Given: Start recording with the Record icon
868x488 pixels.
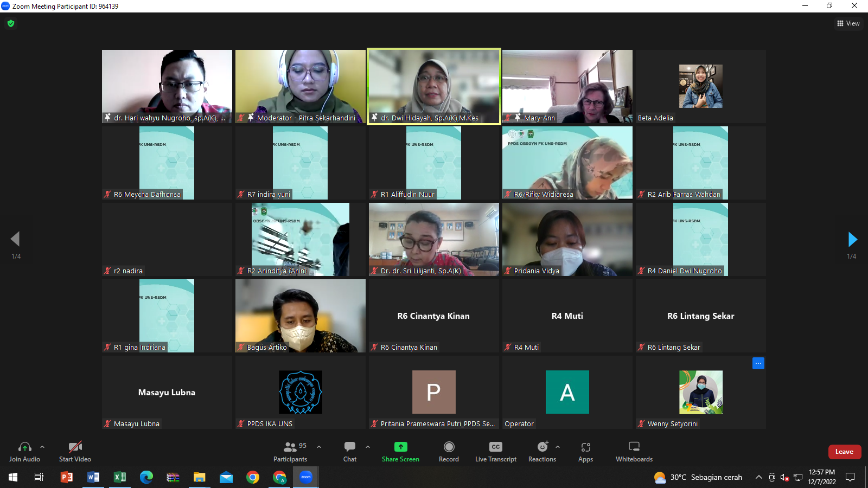Looking at the screenshot, I should [449, 447].
